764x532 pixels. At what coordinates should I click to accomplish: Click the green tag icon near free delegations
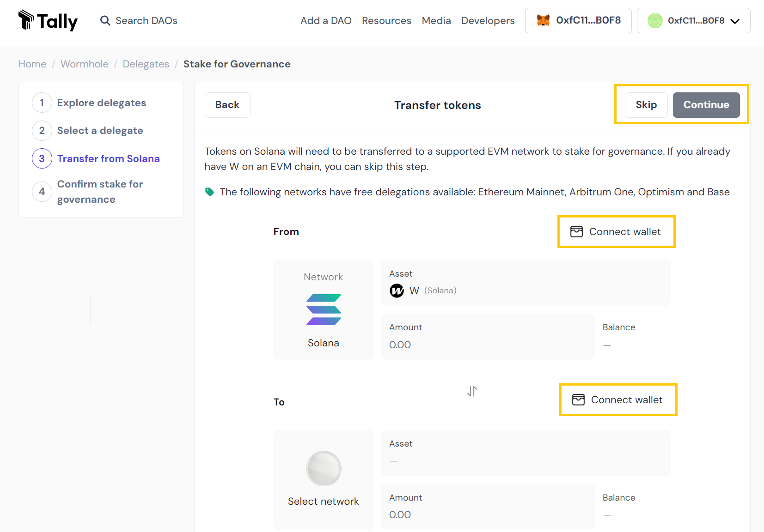[209, 192]
